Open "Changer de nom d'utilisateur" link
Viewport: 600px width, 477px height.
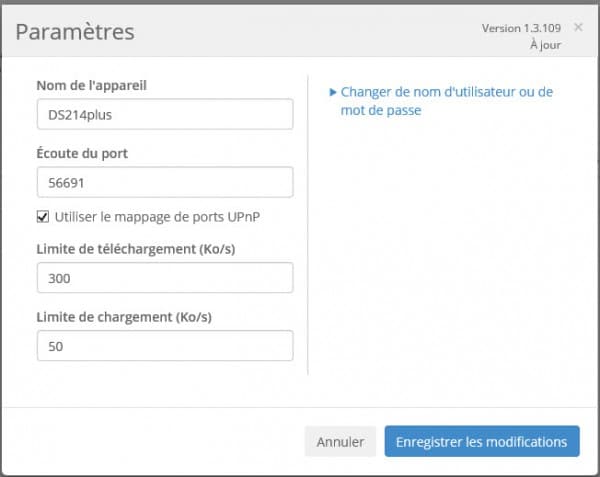(x=446, y=92)
